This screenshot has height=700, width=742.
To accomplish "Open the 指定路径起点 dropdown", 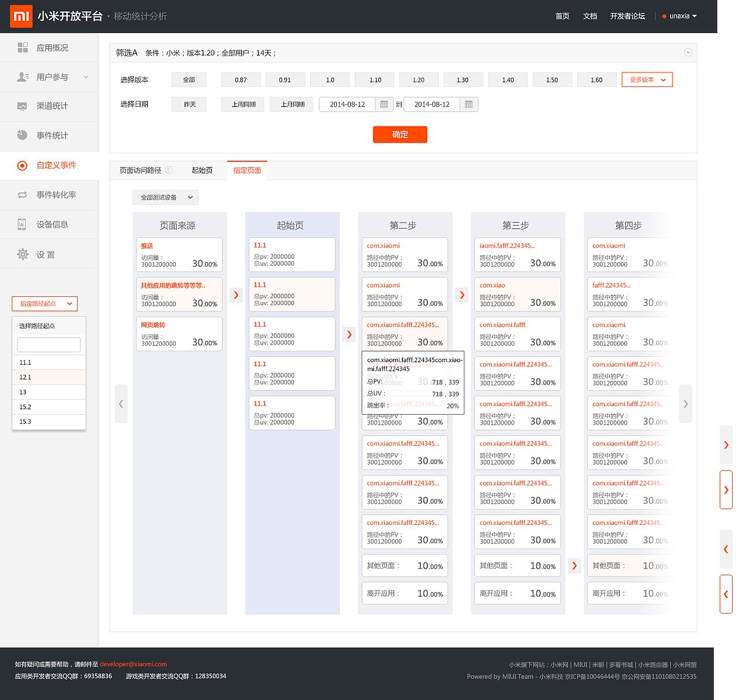I will (x=45, y=303).
